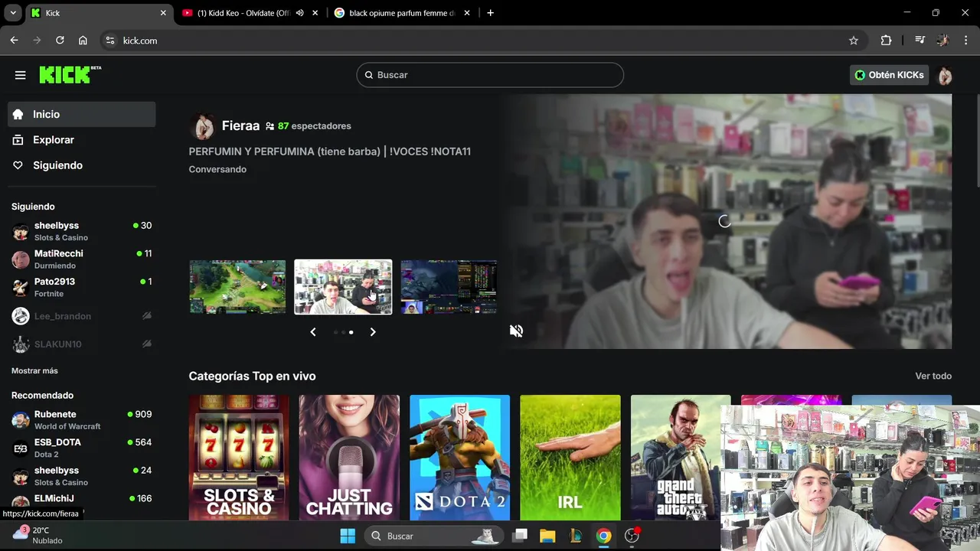Open the Slots & Casino category card
The image size is (980, 551).
tap(239, 458)
